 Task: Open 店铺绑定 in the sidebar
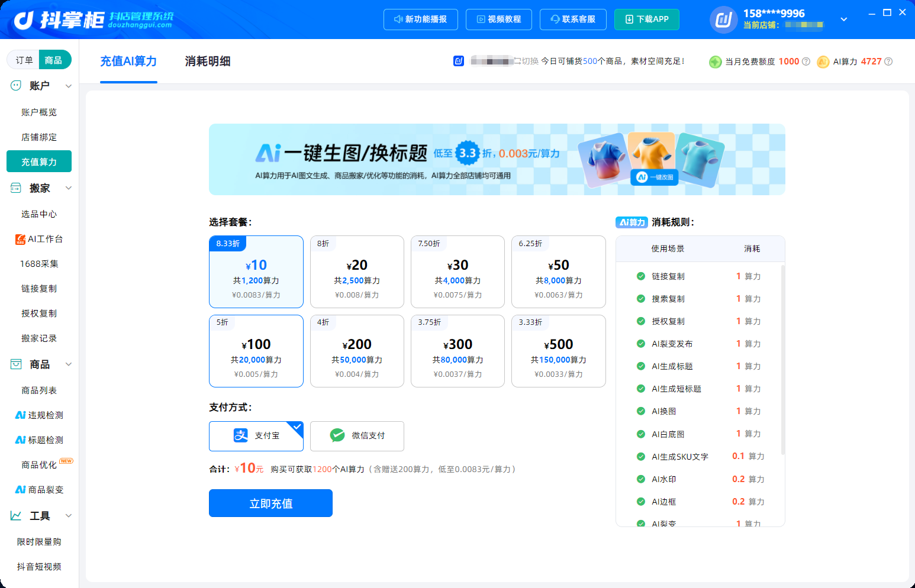point(39,137)
